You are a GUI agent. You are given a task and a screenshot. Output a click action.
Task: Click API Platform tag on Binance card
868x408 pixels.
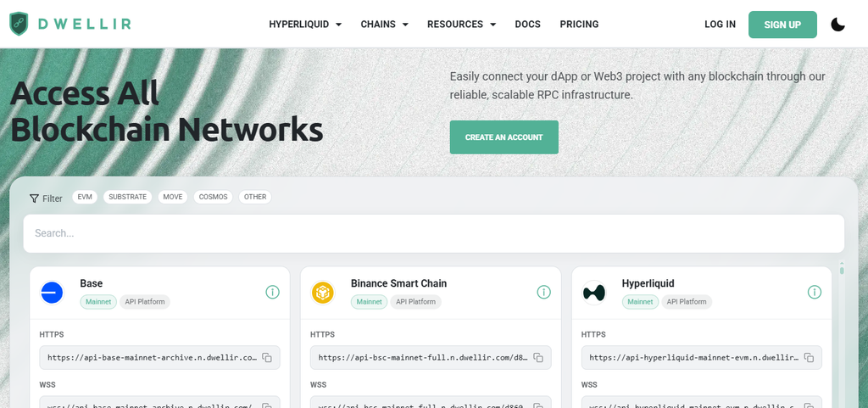(x=415, y=302)
